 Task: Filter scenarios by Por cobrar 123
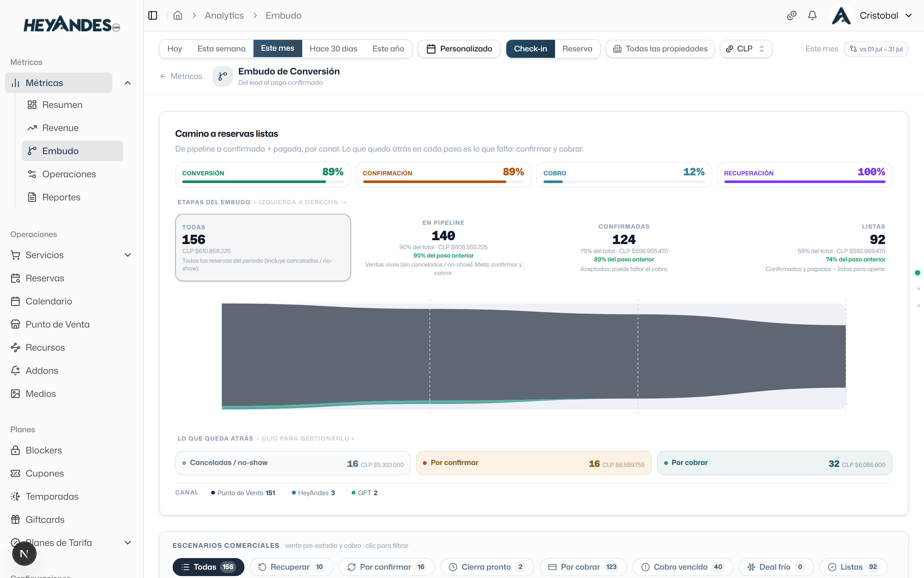pos(583,567)
